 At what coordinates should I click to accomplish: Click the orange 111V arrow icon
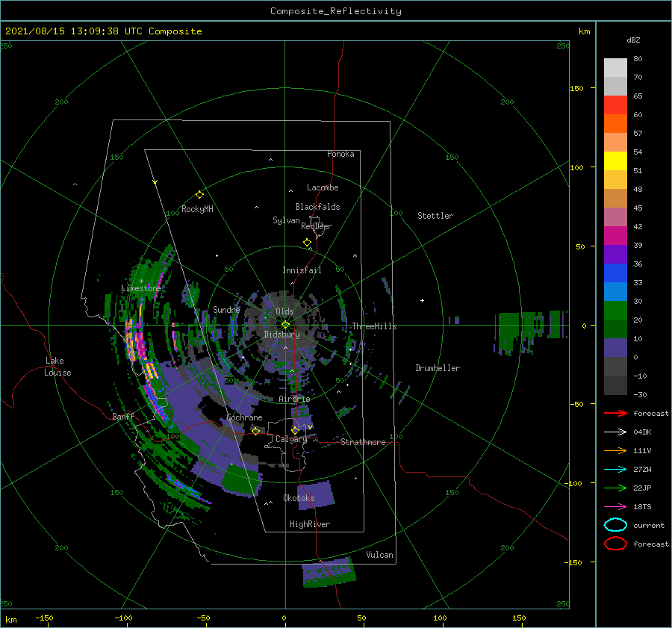[615, 450]
